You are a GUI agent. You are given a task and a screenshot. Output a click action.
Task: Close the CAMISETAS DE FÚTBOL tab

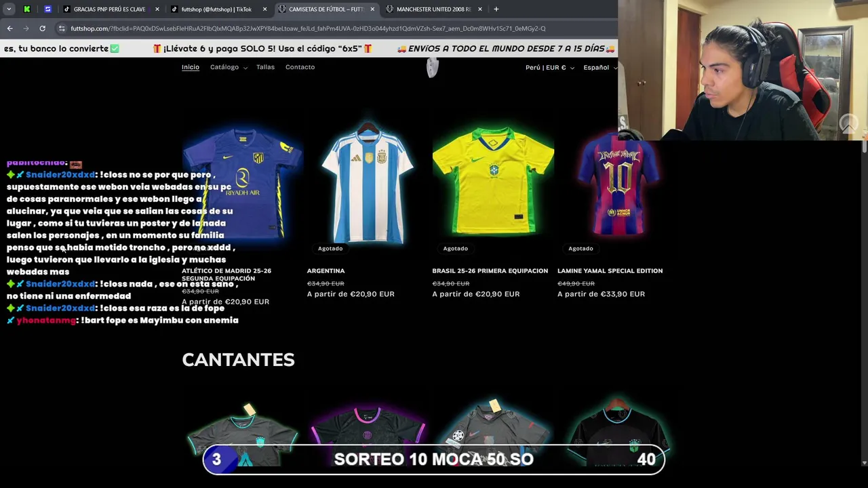click(x=372, y=9)
